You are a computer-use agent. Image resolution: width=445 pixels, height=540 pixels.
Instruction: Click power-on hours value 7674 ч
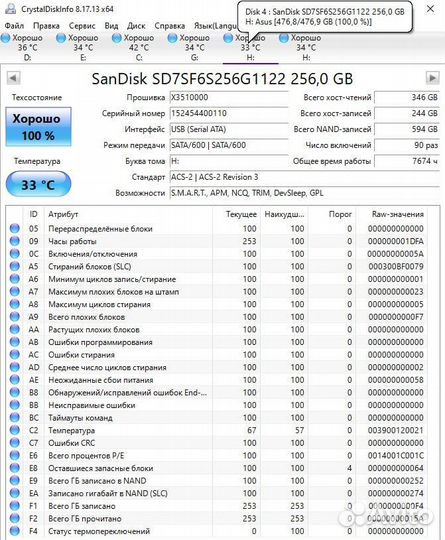407,161
